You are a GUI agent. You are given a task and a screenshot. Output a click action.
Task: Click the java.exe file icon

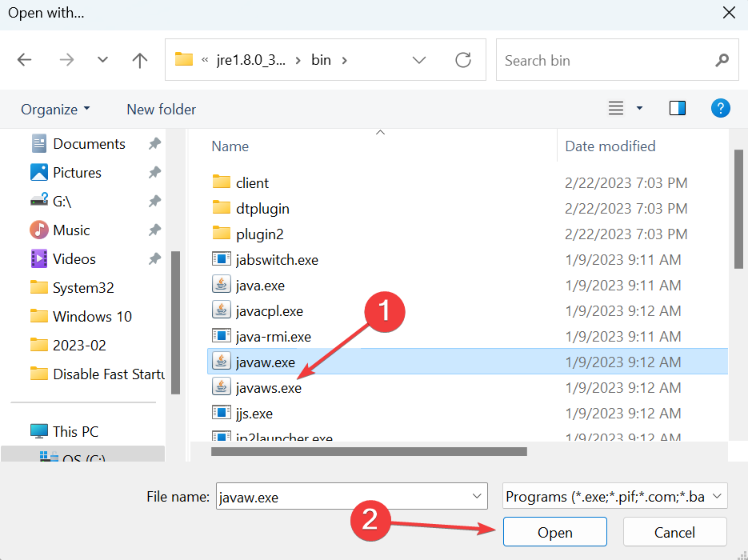coord(222,285)
